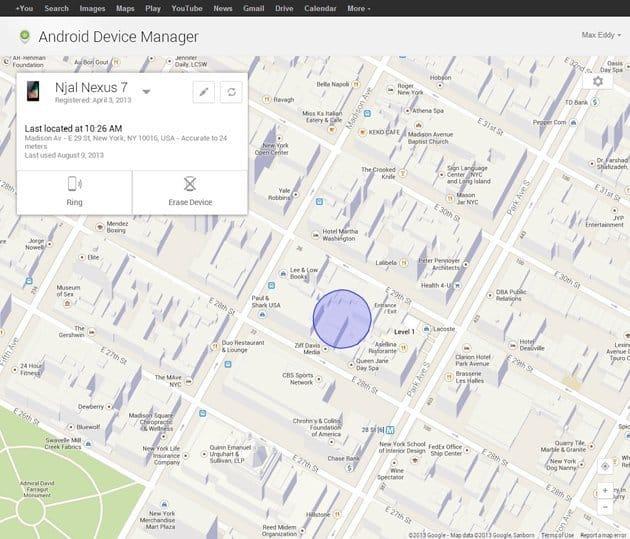The width and height of the screenshot is (630, 539).
Task: Click the Queen Jane Day Spa label
Action: pos(372,364)
